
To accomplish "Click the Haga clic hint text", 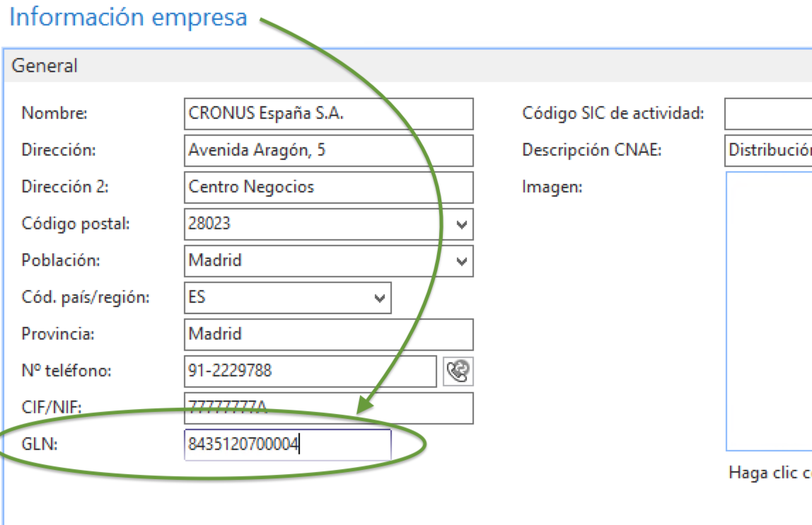I will (770, 473).
